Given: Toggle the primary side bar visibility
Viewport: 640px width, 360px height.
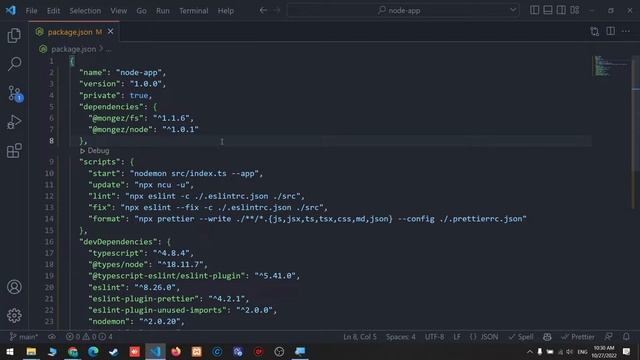Looking at the screenshot, I should pos(534,10).
